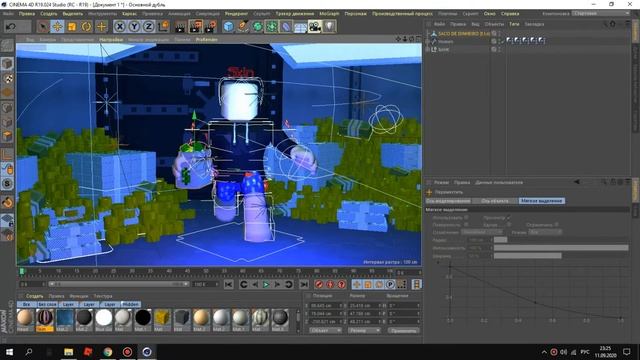Image resolution: width=640 pixels, height=360 pixels.
Task: Open the Каркас menu
Action: (x=129, y=13)
